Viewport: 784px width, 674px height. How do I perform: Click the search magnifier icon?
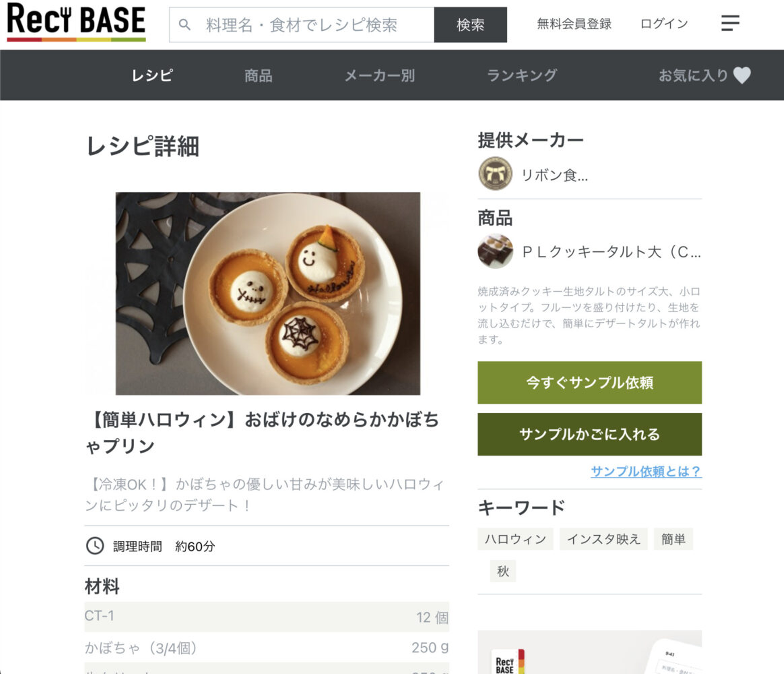pyautogui.click(x=184, y=25)
